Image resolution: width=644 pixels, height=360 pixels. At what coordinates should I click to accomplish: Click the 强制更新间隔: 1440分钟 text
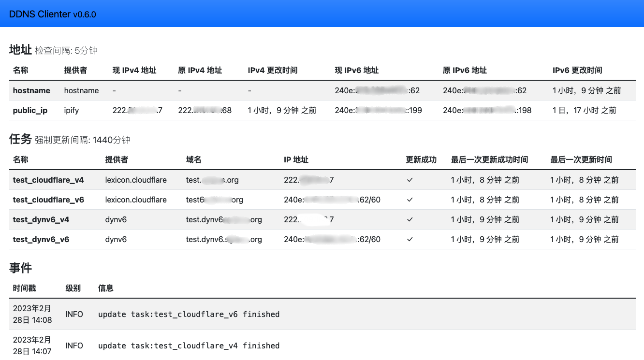coord(83,140)
